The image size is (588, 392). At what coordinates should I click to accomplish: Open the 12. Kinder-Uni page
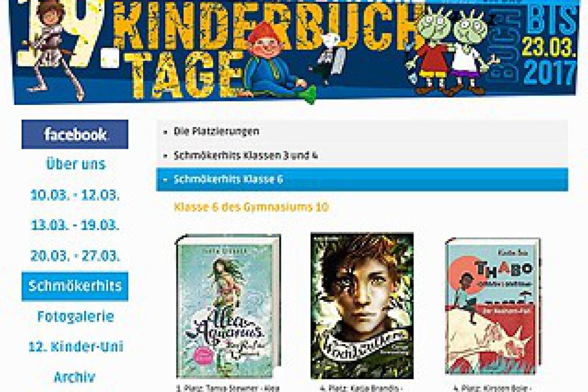75,347
